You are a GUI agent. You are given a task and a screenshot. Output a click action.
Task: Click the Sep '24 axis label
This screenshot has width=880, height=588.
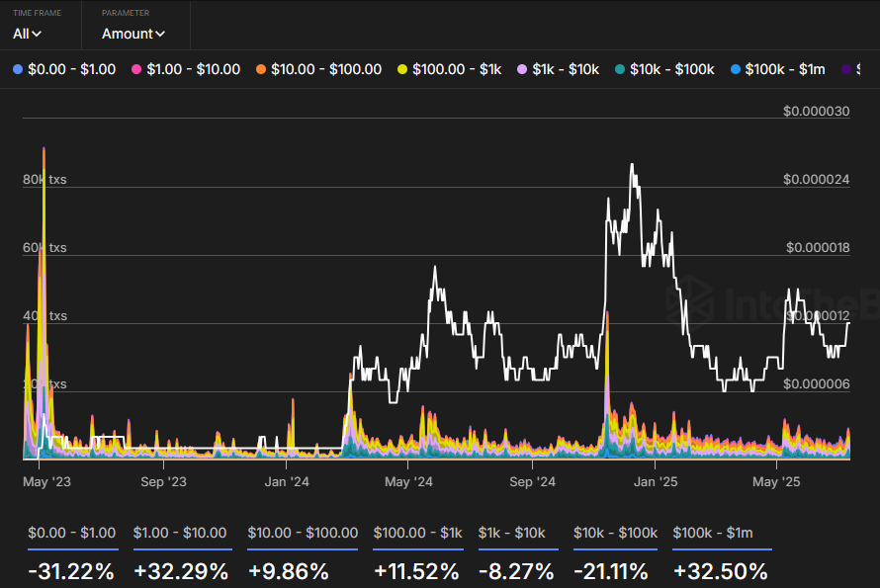[x=533, y=482]
